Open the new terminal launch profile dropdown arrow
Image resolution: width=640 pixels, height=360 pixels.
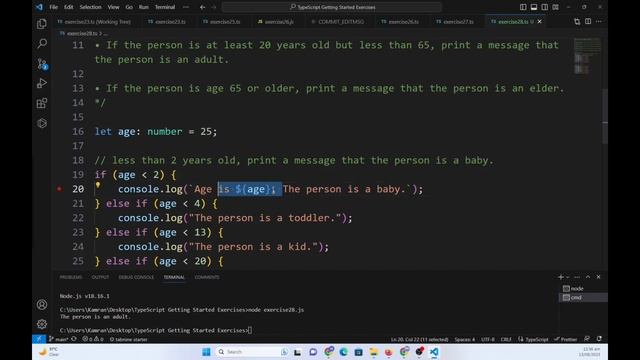pyautogui.click(x=567, y=277)
